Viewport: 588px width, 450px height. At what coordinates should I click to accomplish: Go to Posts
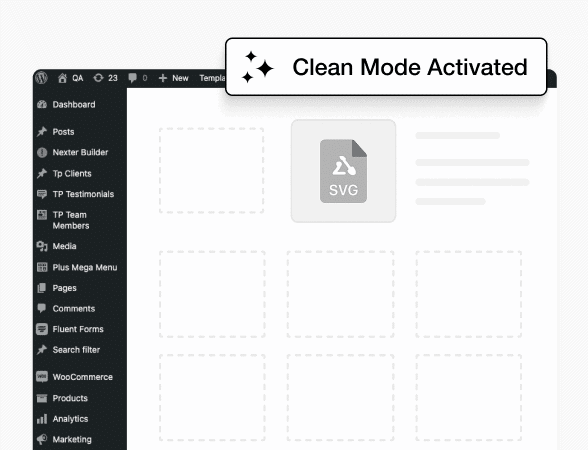point(63,132)
